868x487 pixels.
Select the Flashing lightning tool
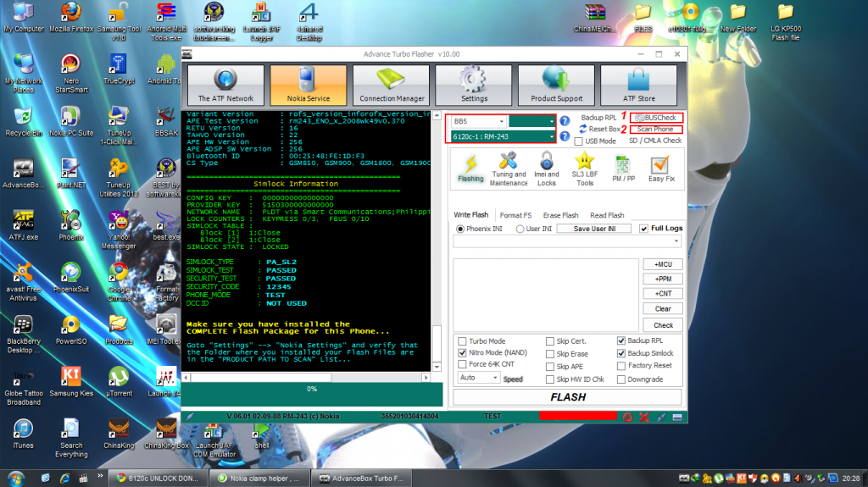(x=470, y=169)
